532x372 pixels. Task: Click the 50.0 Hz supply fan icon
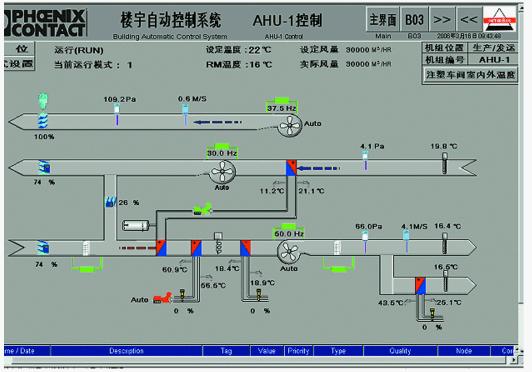pyautogui.click(x=289, y=252)
